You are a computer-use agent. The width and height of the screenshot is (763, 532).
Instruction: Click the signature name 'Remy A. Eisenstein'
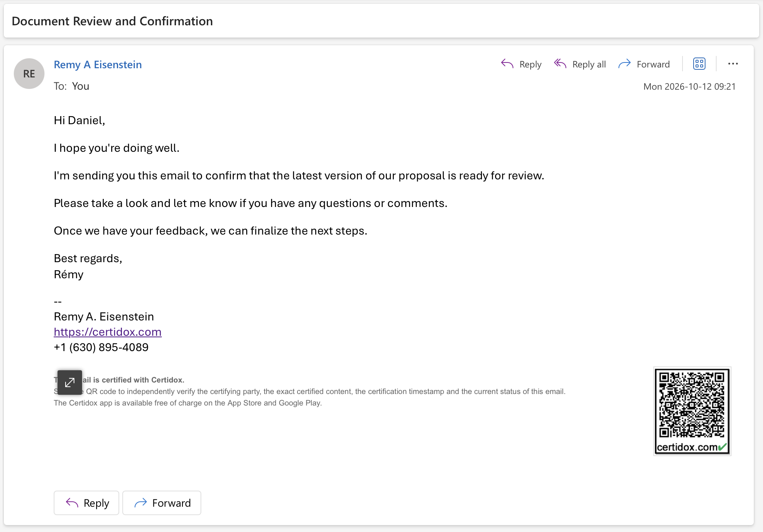coord(104,317)
